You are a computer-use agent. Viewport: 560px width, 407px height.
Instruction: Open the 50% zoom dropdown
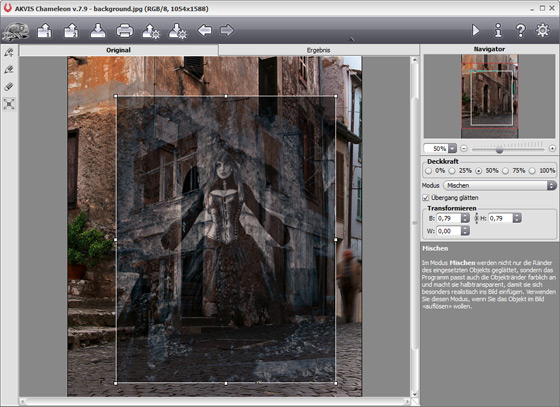[452, 148]
